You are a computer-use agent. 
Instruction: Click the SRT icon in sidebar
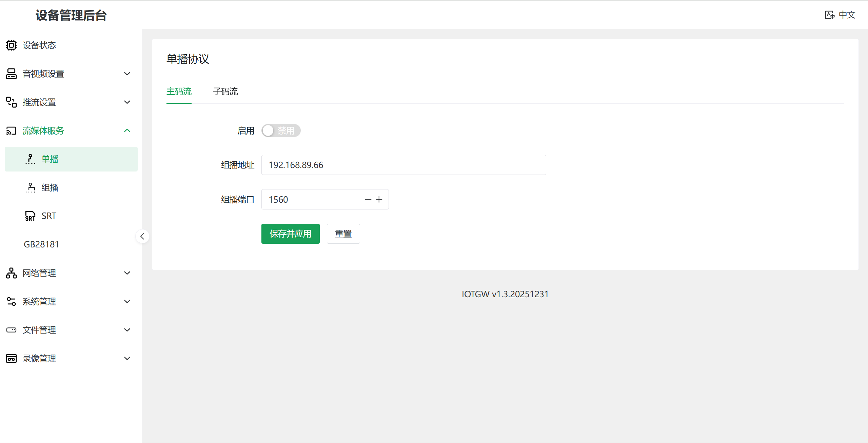30,216
